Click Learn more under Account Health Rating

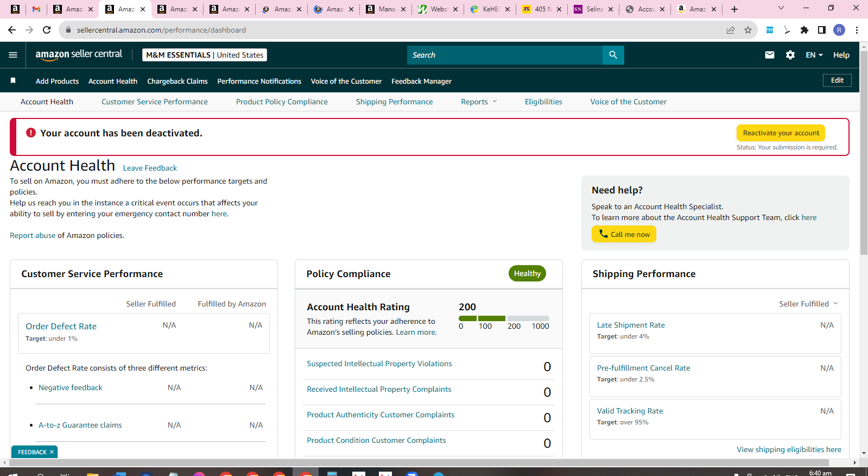(x=415, y=332)
